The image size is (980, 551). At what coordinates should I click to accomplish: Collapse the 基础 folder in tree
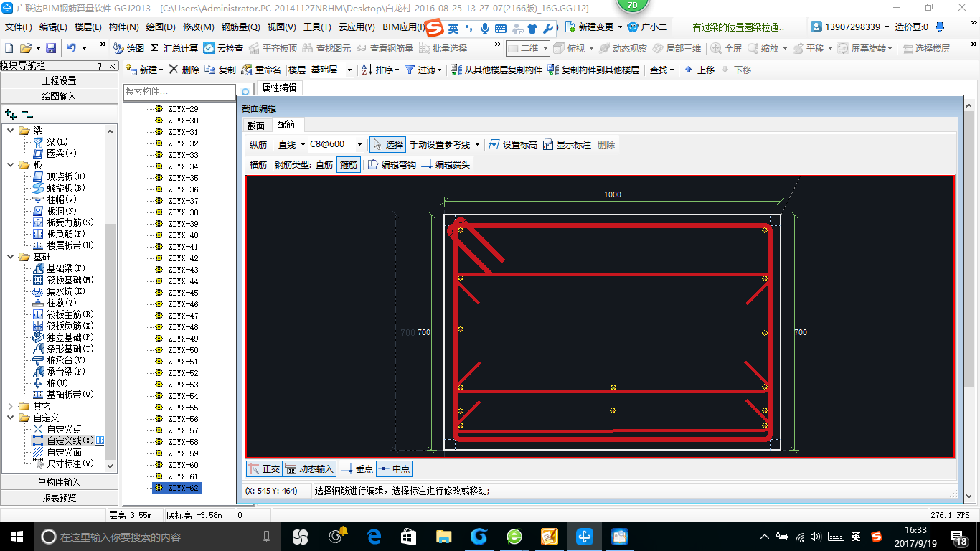(x=11, y=257)
